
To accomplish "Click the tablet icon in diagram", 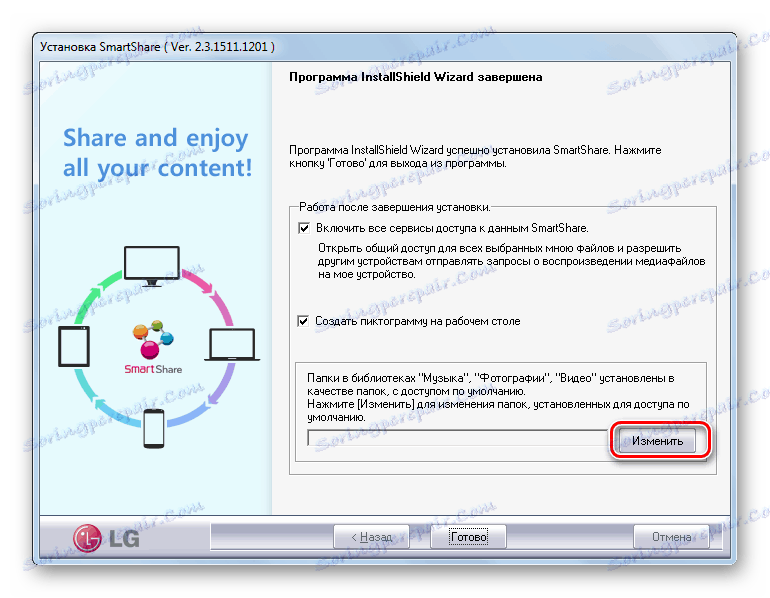I will tap(74, 347).
